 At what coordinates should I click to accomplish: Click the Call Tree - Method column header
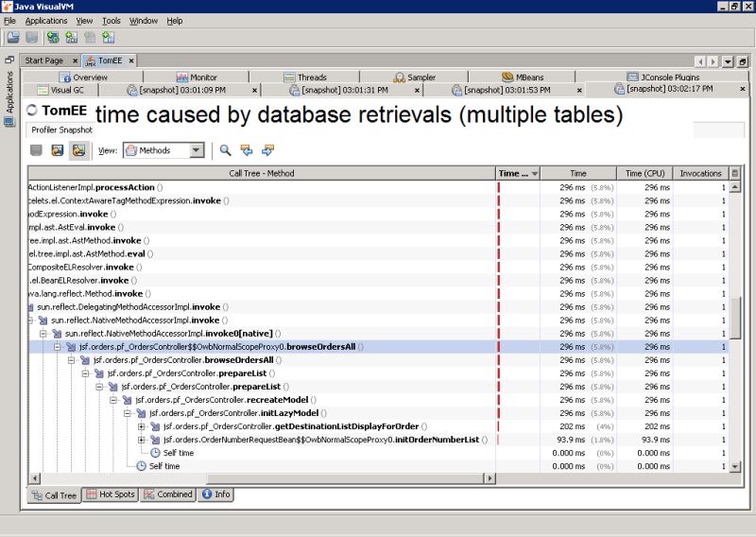262,173
